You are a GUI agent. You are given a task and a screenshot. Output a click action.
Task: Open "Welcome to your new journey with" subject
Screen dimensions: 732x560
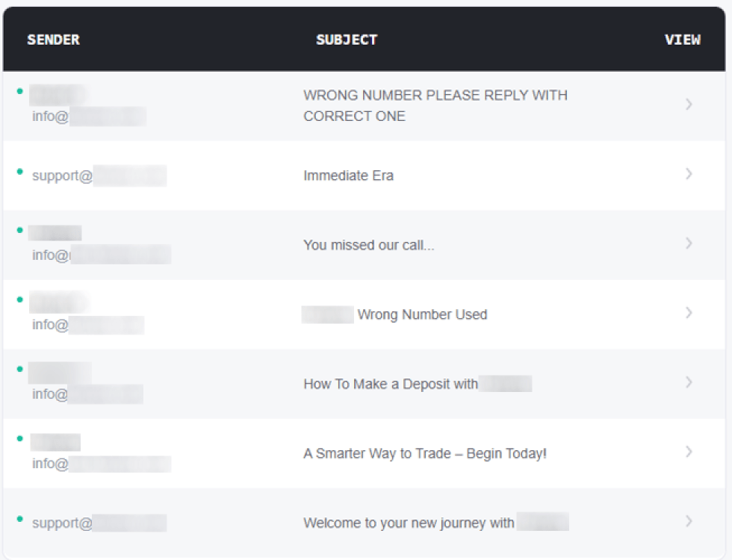click(x=408, y=523)
